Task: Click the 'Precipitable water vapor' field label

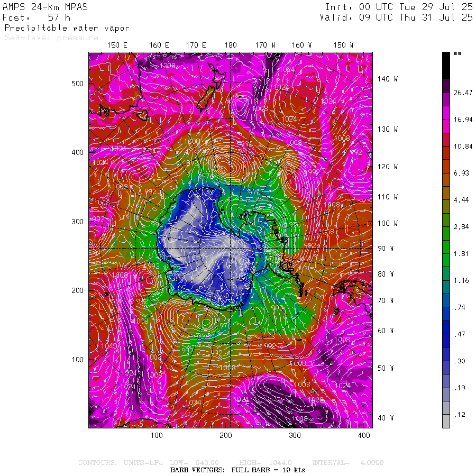Action: [x=67, y=28]
